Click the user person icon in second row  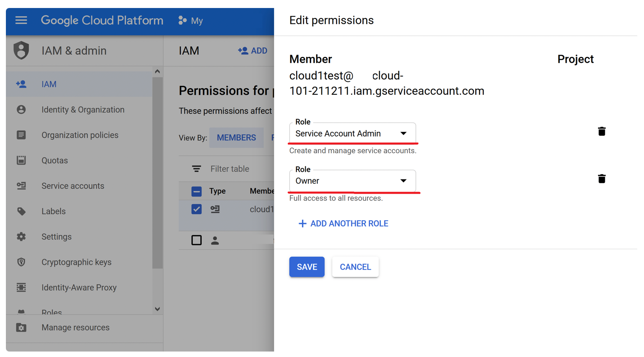coord(215,240)
